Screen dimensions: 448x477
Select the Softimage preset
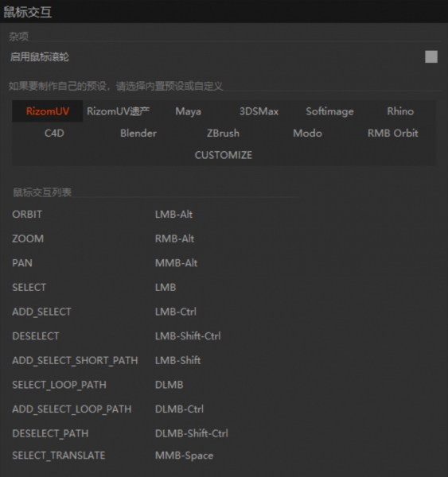329,111
